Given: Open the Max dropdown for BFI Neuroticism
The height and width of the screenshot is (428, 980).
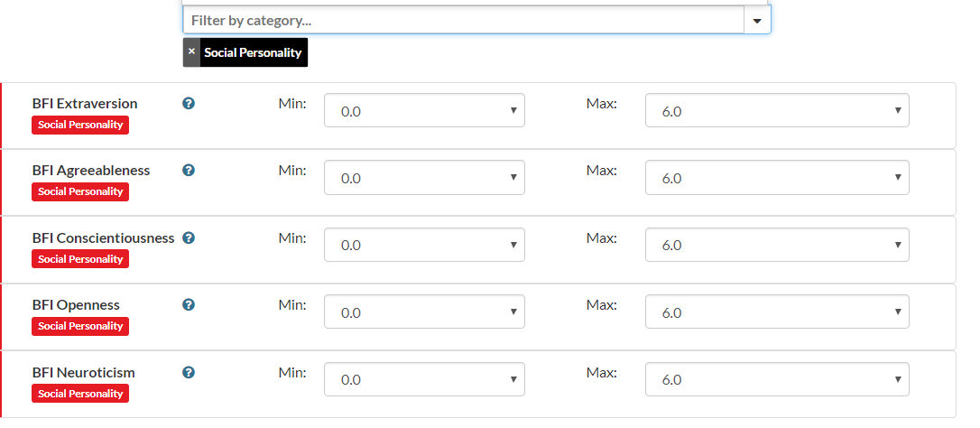Looking at the screenshot, I should click(x=777, y=379).
